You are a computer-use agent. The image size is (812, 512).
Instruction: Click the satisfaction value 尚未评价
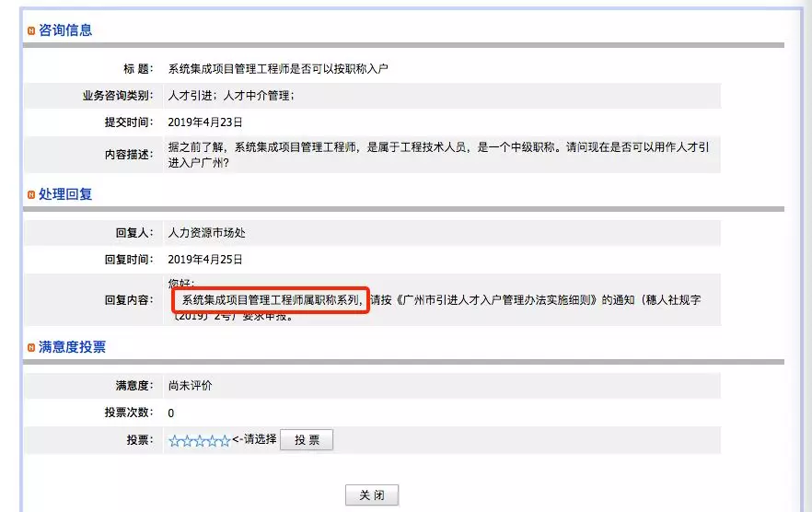[190, 386]
